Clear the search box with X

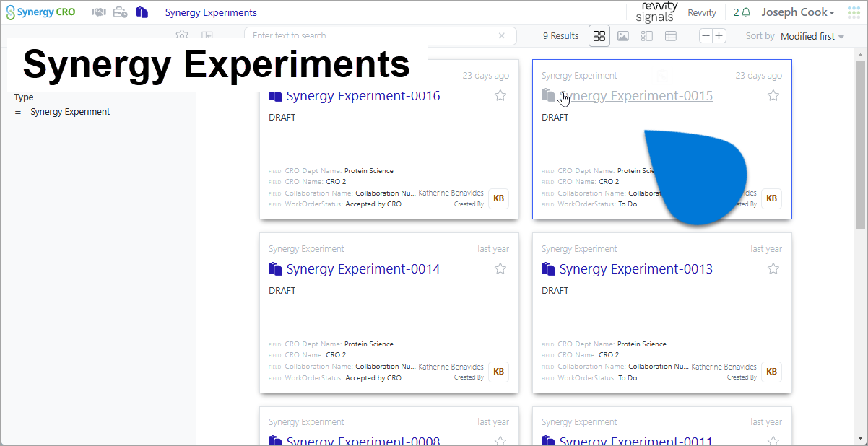(x=502, y=36)
